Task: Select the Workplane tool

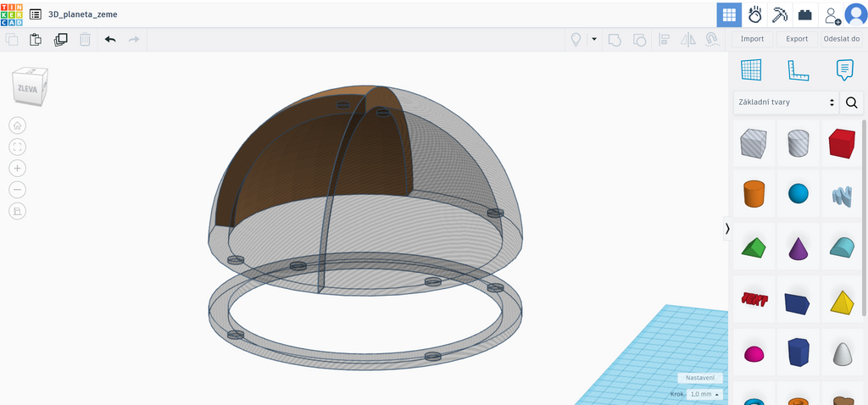Action: [x=751, y=69]
